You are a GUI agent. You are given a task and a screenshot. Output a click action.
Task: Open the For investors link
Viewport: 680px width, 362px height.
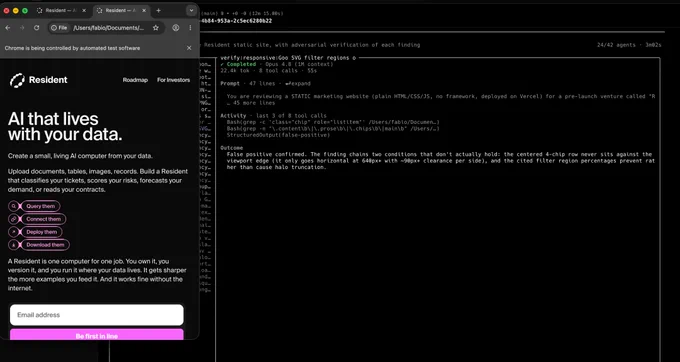click(173, 80)
